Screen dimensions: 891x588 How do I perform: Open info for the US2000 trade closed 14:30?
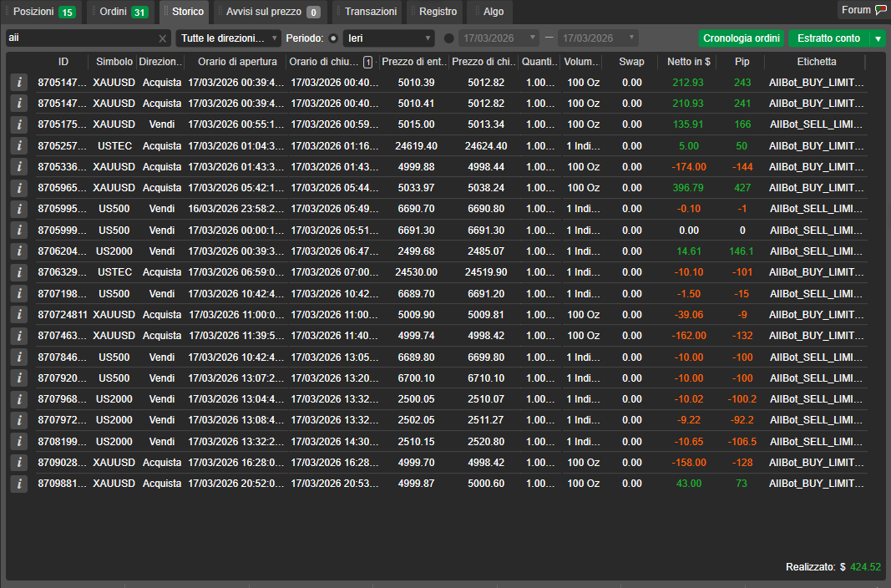click(x=18, y=441)
